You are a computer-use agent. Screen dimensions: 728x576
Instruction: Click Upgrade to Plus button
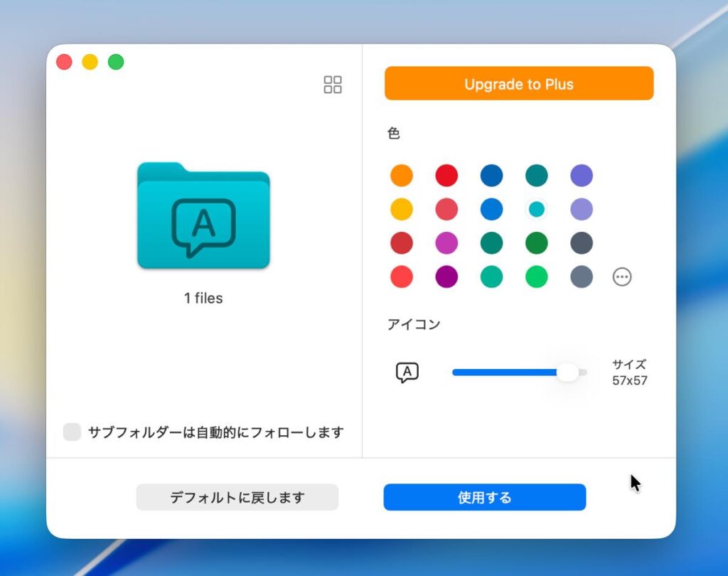tap(518, 84)
